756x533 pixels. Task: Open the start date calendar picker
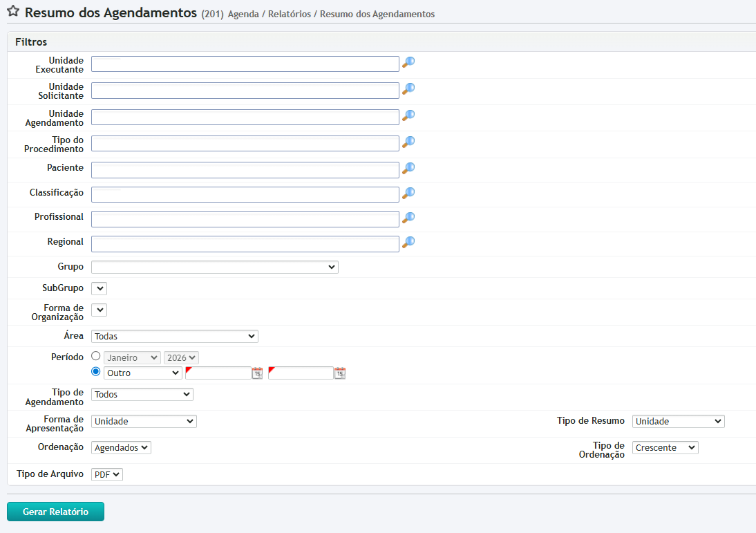(x=257, y=373)
